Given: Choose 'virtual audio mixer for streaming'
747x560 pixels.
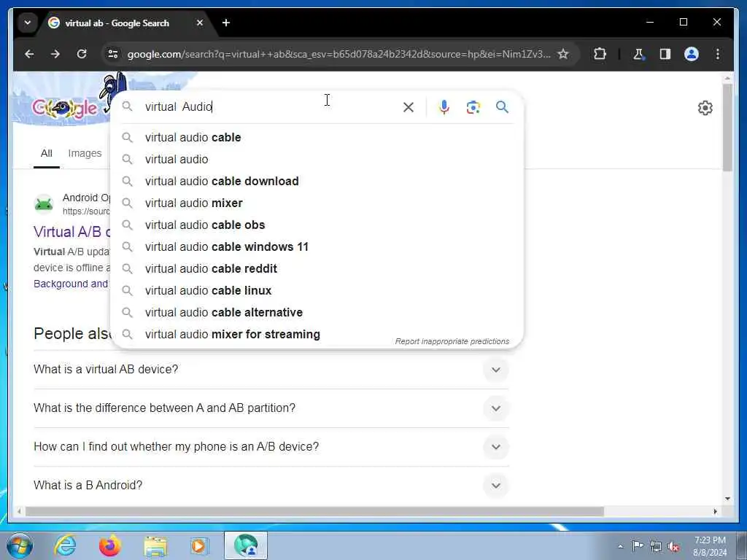Looking at the screenshot, I should (317, 334).
